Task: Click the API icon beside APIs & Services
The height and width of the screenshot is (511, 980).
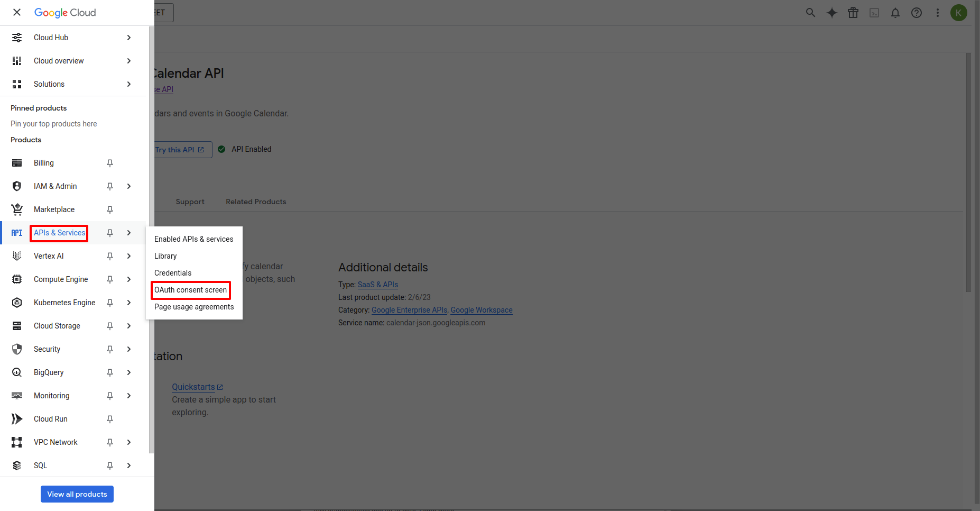Action: pyautogui.click(x=17, y=233)
